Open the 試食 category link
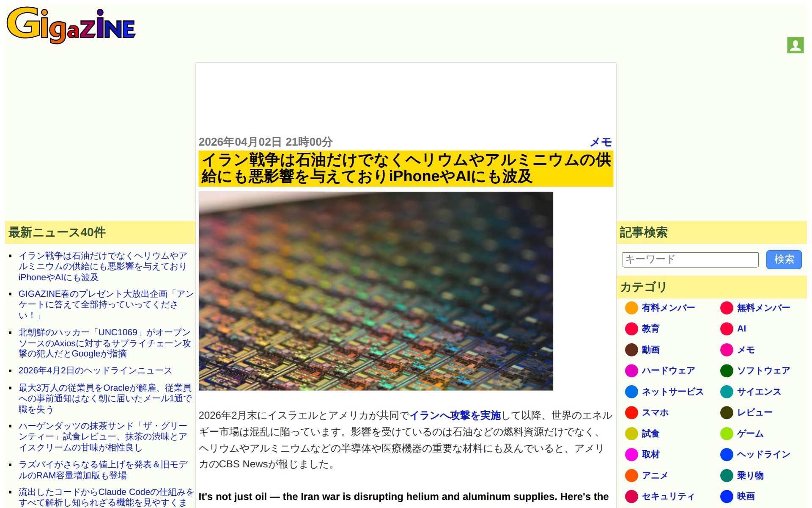This screenshot has width=812, height=508. [x=650, y=433]
